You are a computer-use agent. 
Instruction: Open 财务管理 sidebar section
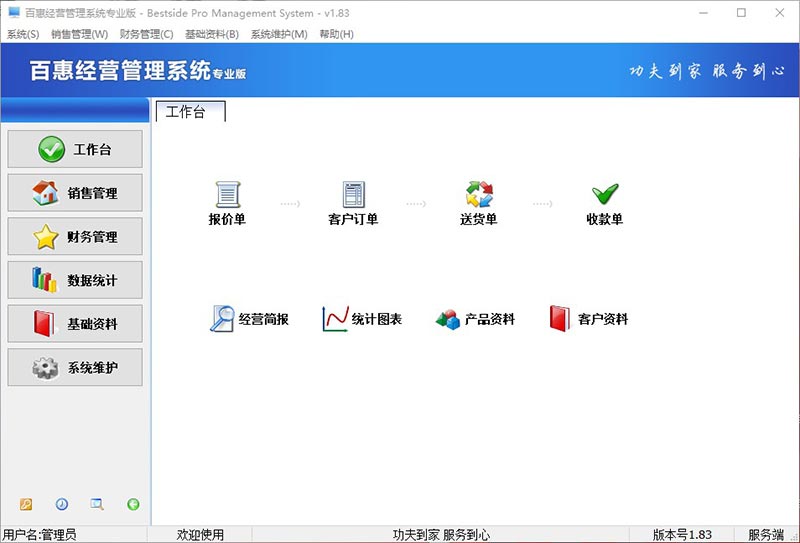[75, 236]
